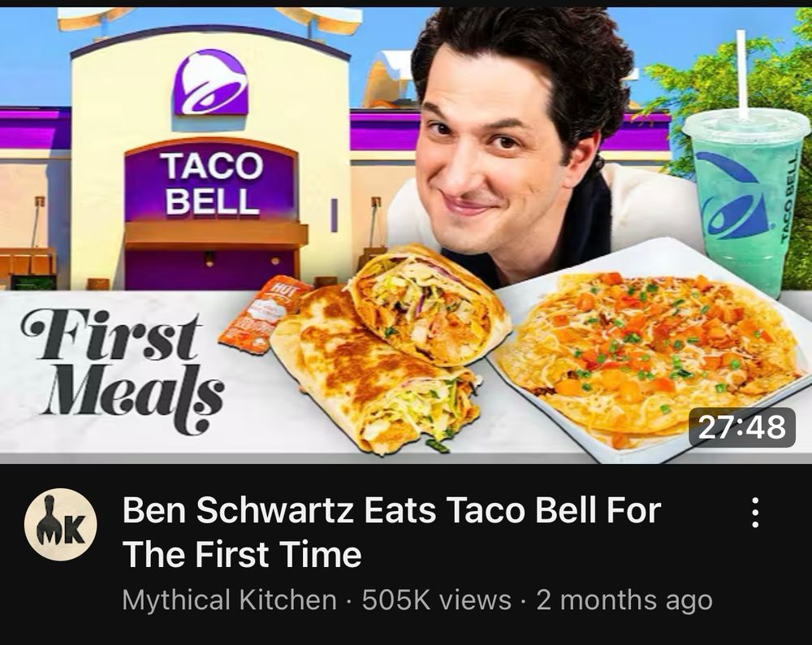Viewport: 812px width, 645px height.
Task: Click the 2 months ago timestamp
Action: tap(624, 600)
